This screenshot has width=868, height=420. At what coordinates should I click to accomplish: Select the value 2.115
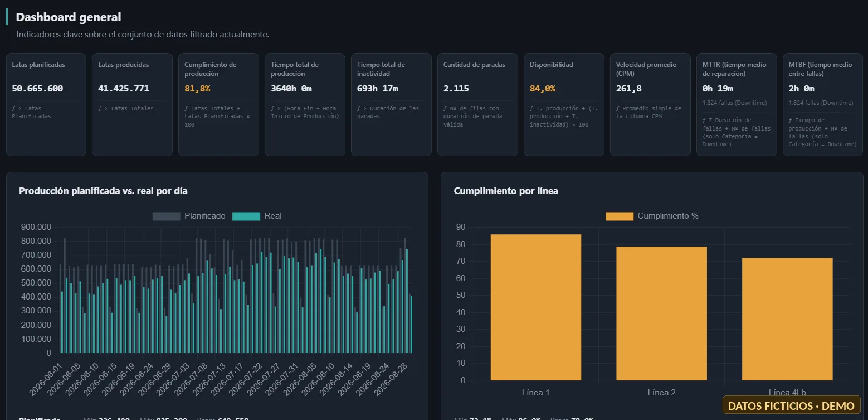tap(456, 89)
